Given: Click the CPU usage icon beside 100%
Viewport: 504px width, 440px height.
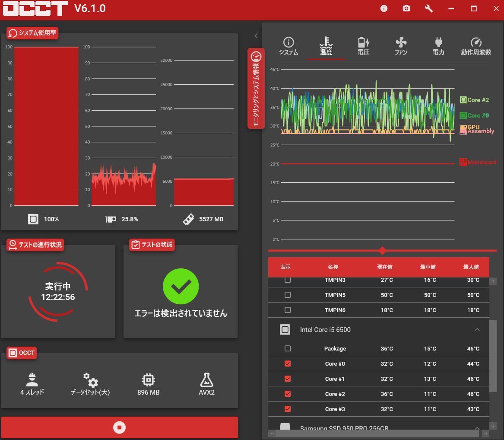Looking at the screenshot, I should tap(33, 219).
